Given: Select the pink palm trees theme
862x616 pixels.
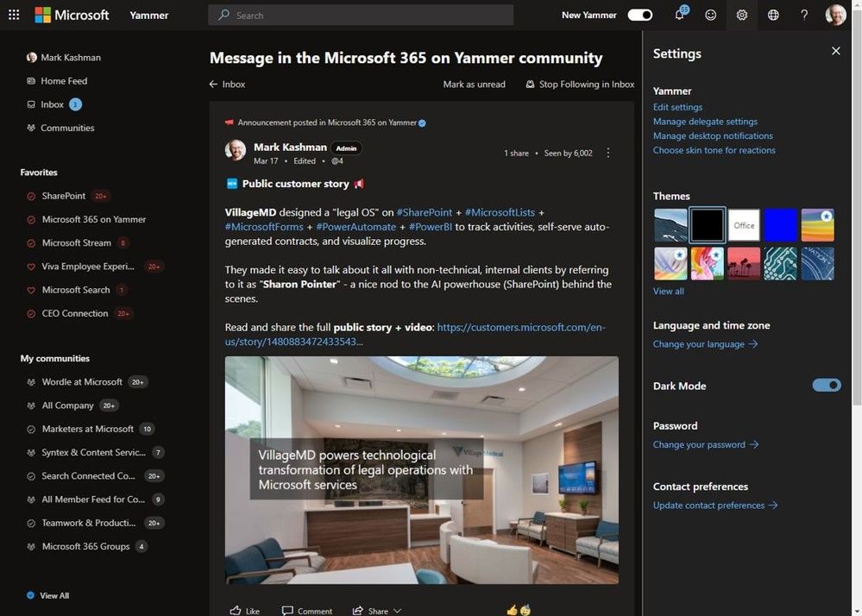Looking at the screenshot, I should click(x=743, y=263).
